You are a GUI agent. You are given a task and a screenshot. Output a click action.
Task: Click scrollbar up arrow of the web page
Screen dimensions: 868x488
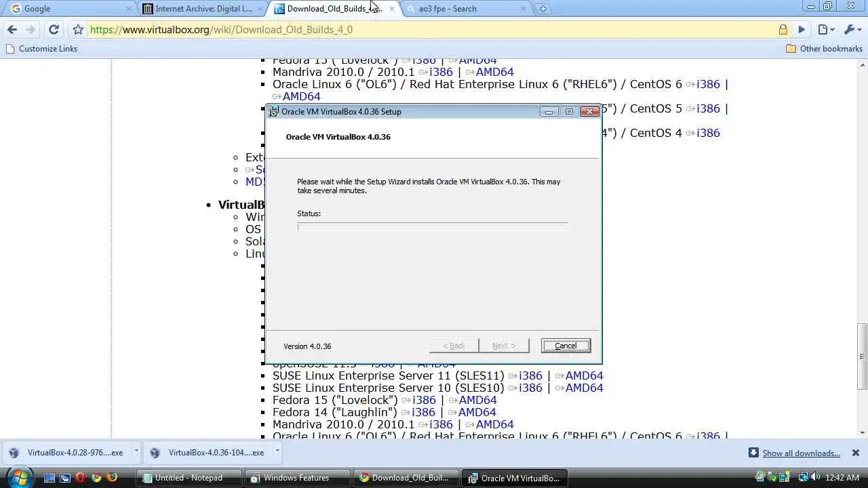(x=862, y=65)
